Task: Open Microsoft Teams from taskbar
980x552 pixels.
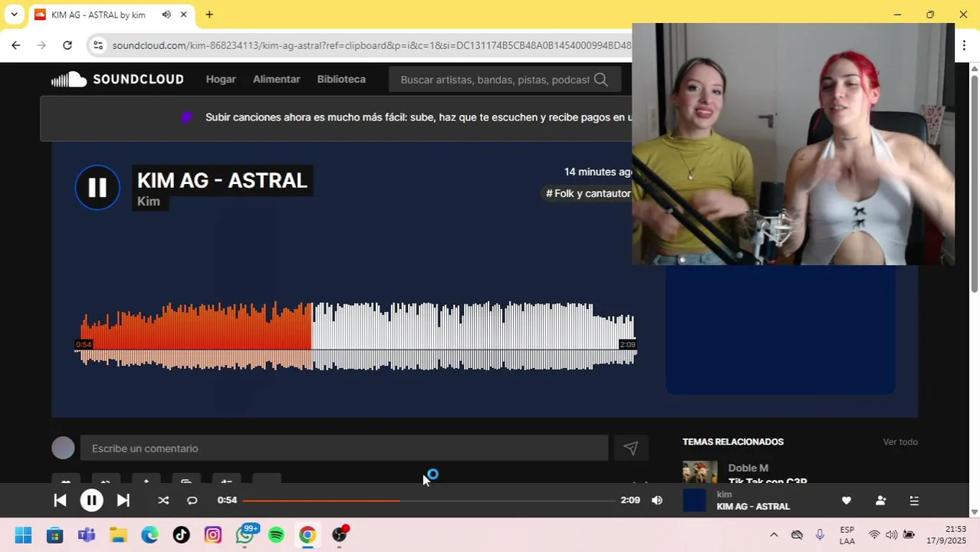Action: pyautogui.click(x=86, y=535)
